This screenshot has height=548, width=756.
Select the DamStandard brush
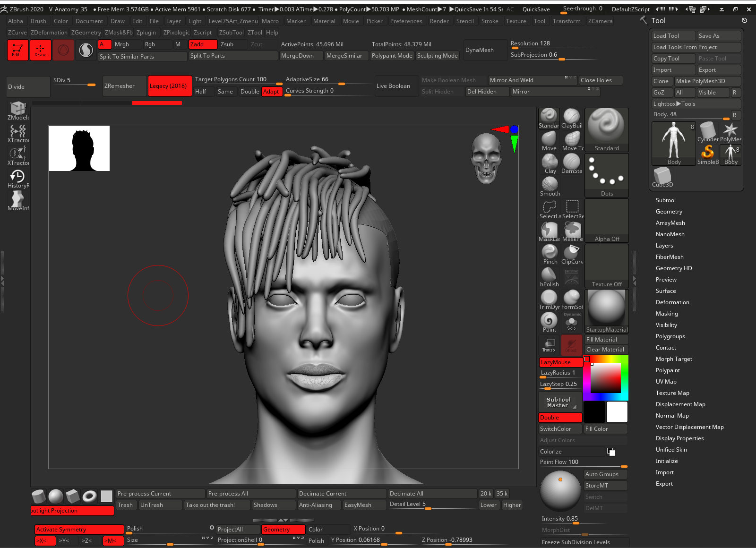click(x=572, y=164)
